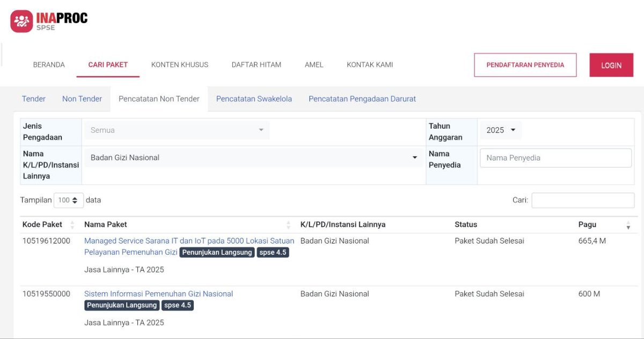The width and height of the screenshot is (644, 339).
Task: Open the Pencatatan Swakelola tab
Action: click(254, 99)
